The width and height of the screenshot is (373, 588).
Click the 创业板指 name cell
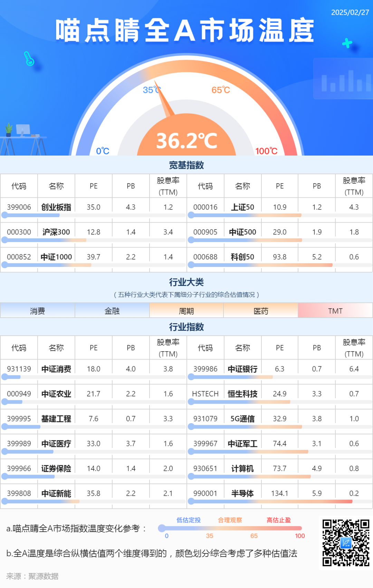click(x=56, y=207)
